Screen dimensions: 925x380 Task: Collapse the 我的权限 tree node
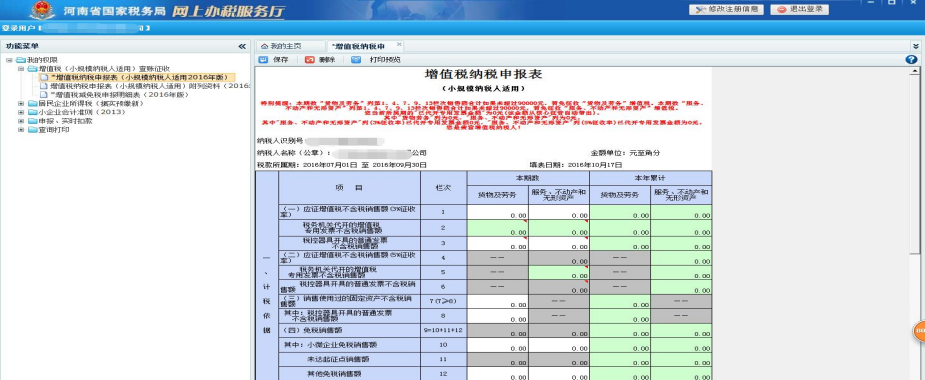pos(9,60)
